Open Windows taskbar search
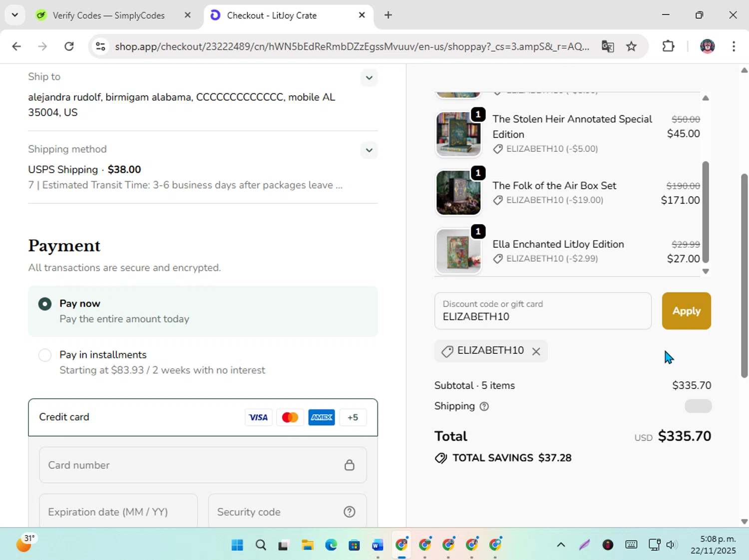749x560 pixels. click(261, 545)
